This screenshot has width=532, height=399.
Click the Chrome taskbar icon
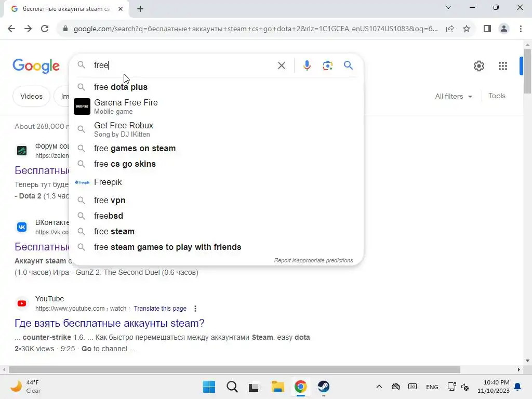301,387
